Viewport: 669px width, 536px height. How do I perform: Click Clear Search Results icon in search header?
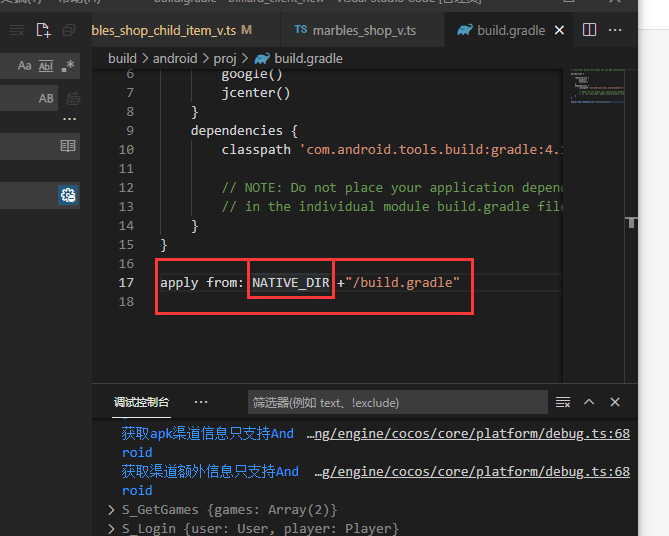[x=17, y=30]
